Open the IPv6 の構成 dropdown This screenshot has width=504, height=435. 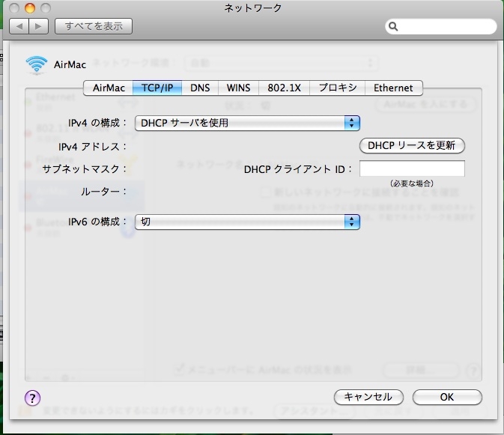(x=247, y=222)
